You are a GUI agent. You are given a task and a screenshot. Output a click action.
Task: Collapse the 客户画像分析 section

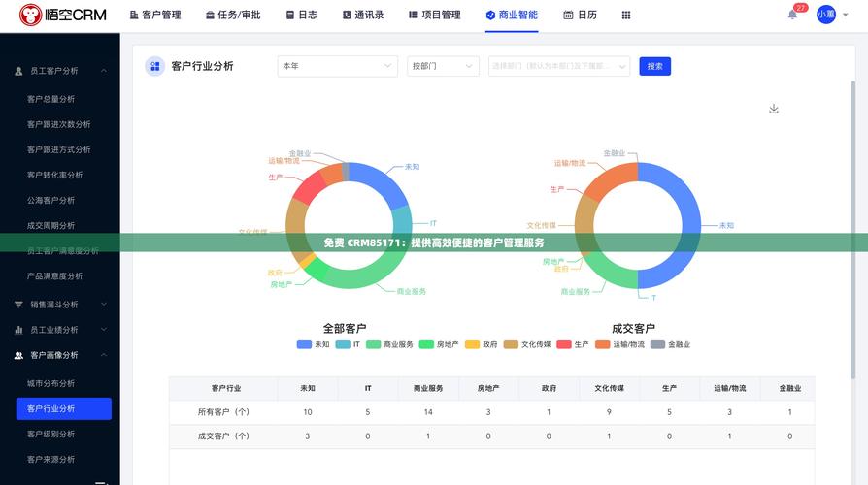pyautogui.click(x=104, y=355)
